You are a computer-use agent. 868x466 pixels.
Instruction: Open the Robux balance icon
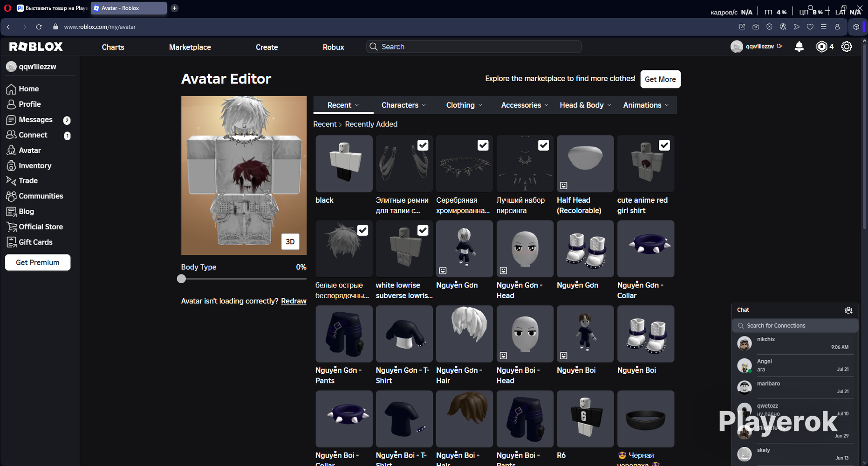[x=821, y=47]
